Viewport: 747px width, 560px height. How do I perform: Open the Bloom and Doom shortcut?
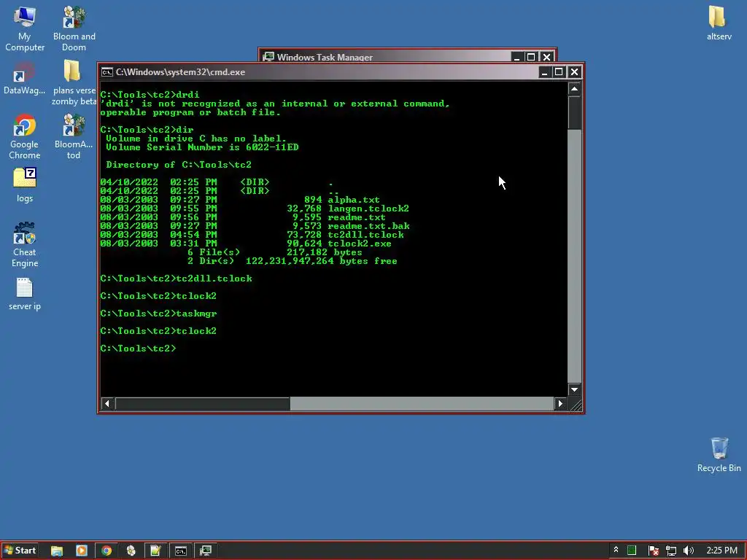[x=74, y=28]
